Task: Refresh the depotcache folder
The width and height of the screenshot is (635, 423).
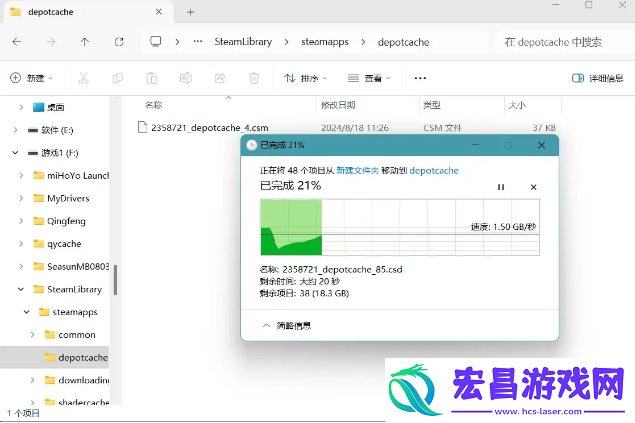Action: click(119, 42)
